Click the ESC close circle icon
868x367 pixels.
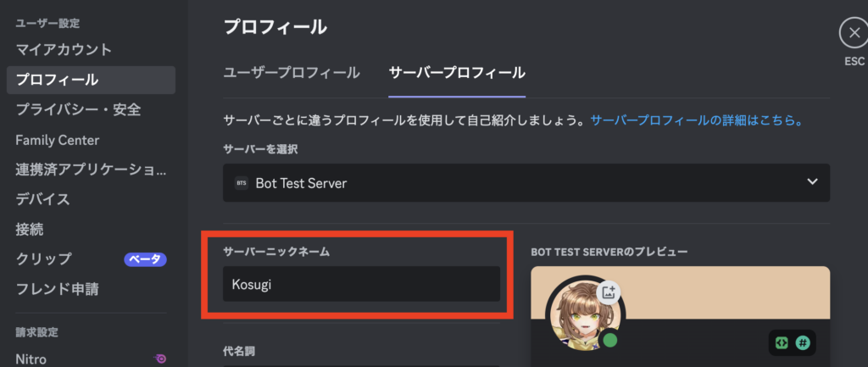854,33
